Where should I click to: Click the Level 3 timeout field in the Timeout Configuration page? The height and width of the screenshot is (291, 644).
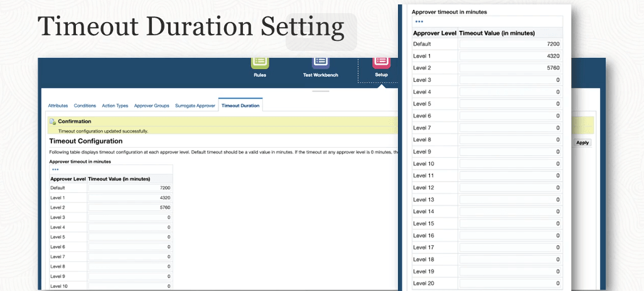130,217
